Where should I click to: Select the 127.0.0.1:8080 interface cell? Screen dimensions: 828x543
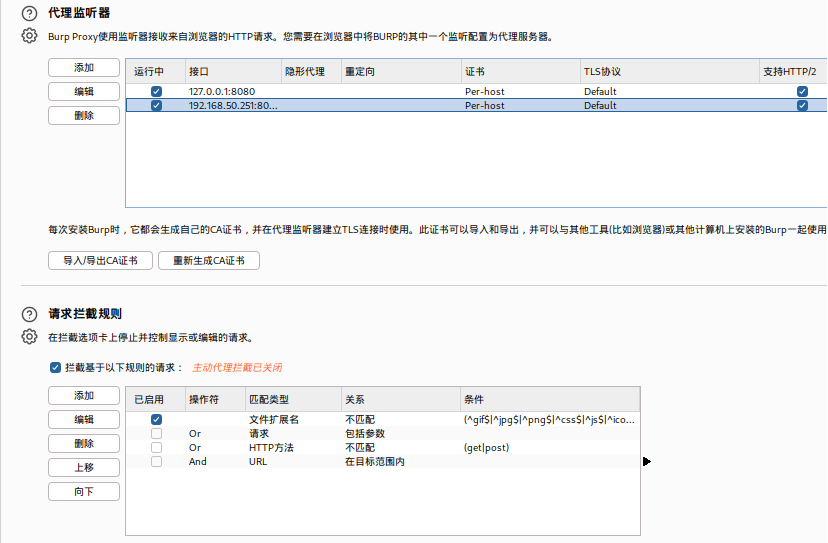[x=233, y=91]
